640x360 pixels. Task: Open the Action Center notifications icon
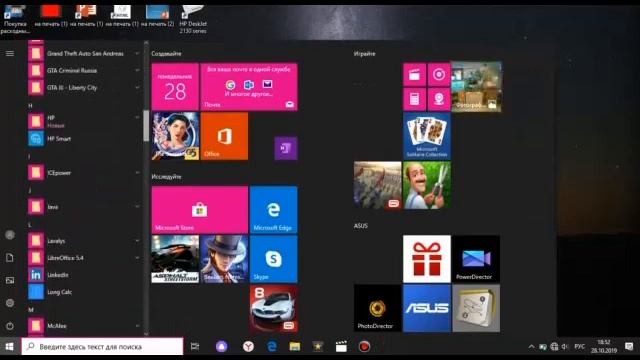(629, 347)
